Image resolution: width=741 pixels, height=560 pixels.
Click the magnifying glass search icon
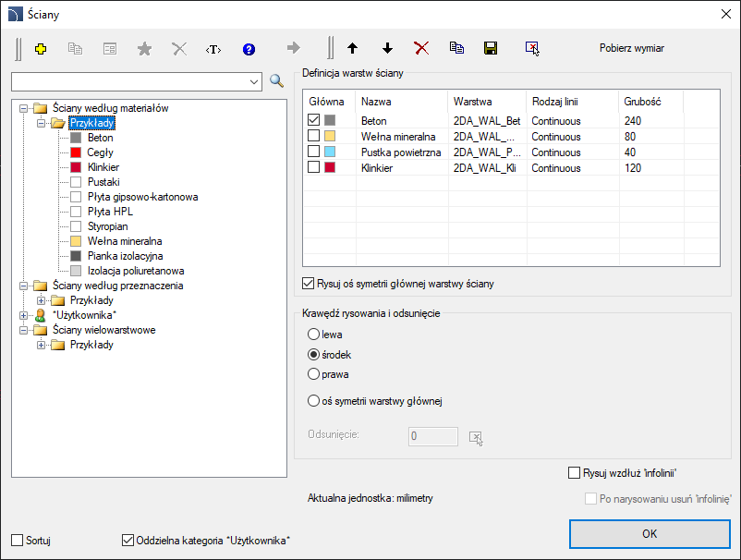(277, 81)
